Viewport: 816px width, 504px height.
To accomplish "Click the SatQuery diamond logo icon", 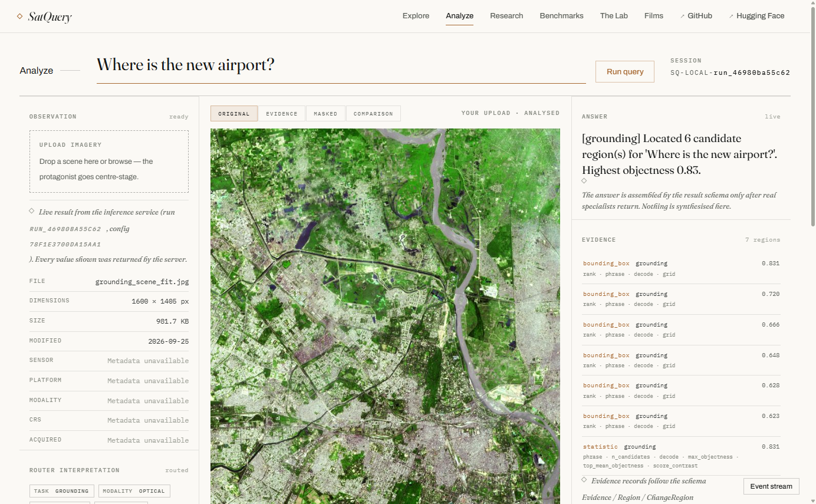I will click(20, 17).
